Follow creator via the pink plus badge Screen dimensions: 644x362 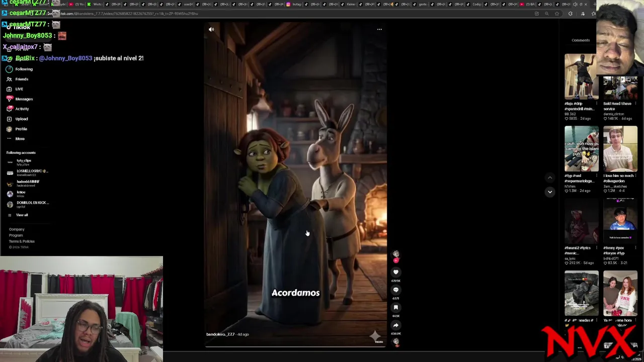396,260
